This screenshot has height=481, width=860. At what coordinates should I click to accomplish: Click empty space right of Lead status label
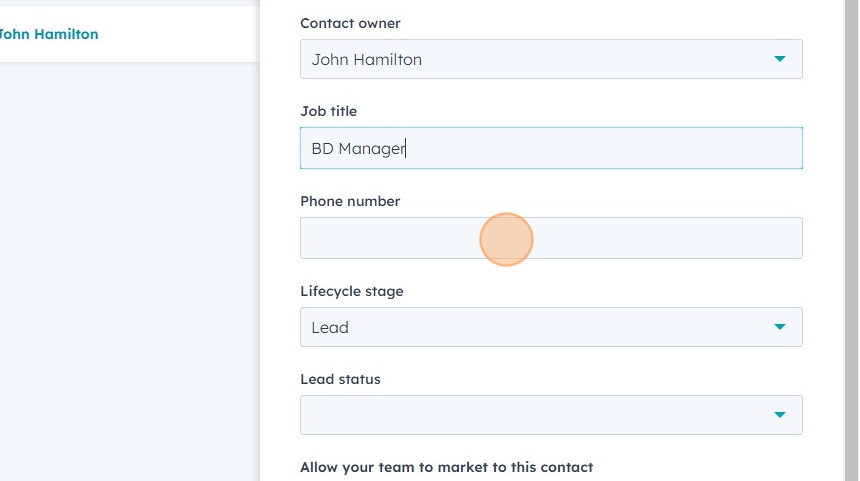click(x=600, y=379)
